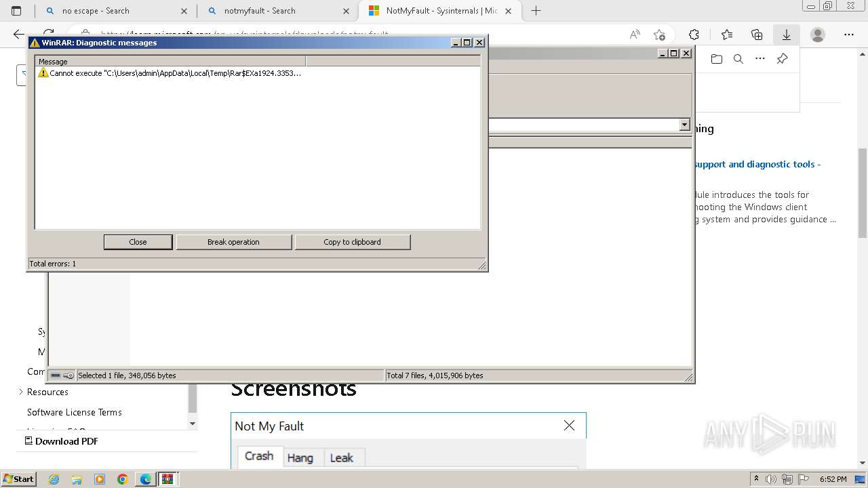Screen dimensions: 868x488
Task: Launch Chrome from taskbar
Action: [123, 479]
